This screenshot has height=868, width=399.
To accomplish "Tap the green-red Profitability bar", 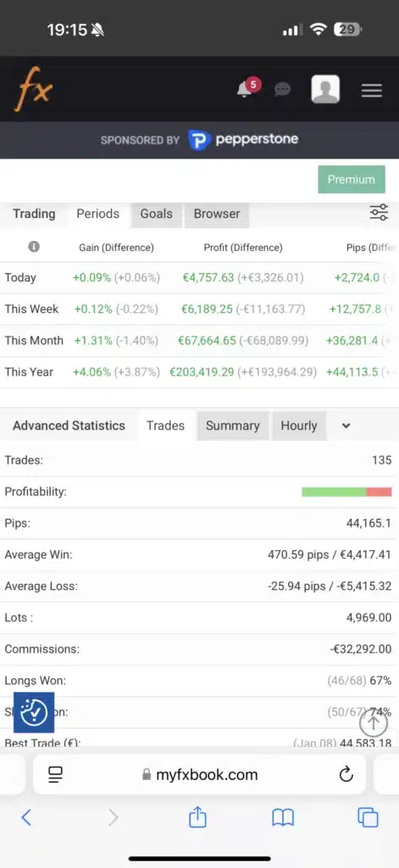I will 346,492.
